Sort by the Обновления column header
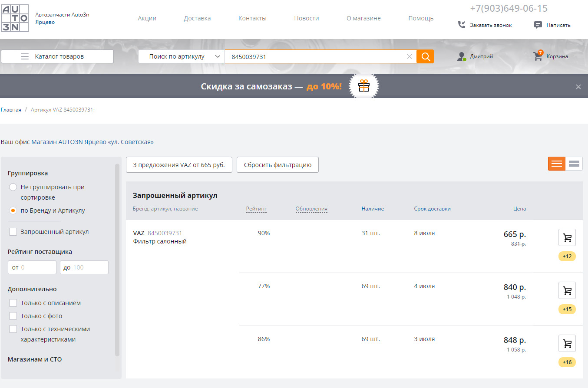This screenshot has width=588, height=388. pos(311,209)
